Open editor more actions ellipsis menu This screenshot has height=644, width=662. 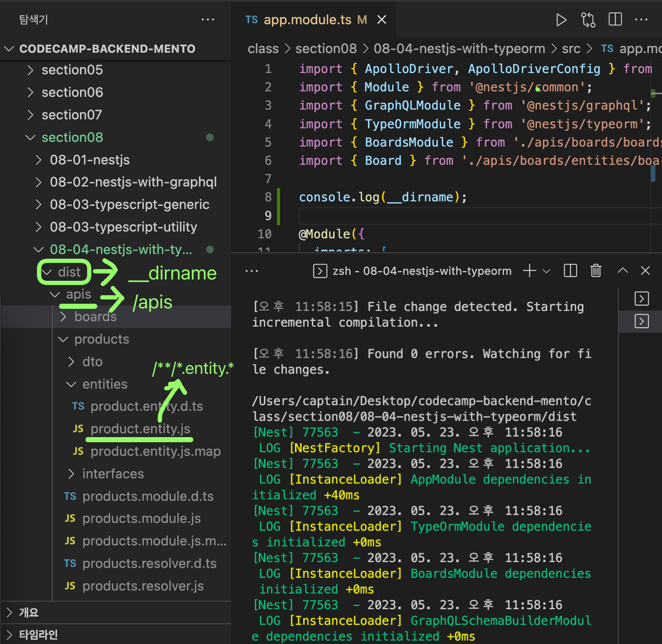click(641, 20)
